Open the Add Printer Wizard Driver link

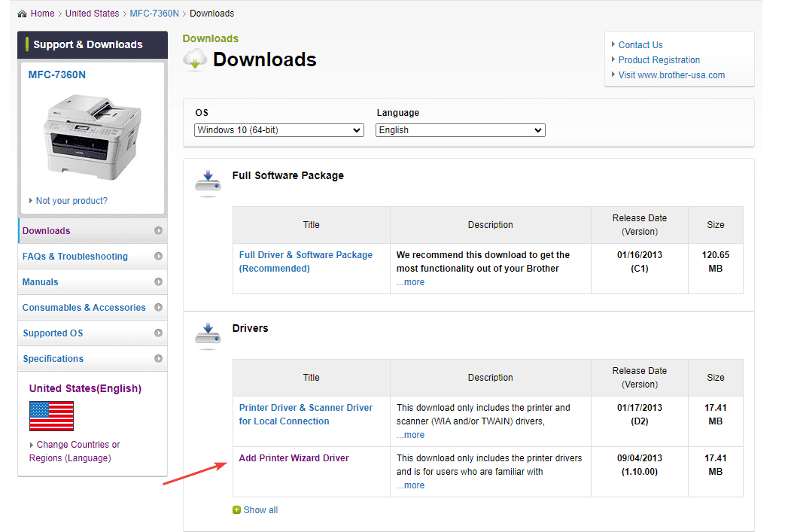point(294,458)
